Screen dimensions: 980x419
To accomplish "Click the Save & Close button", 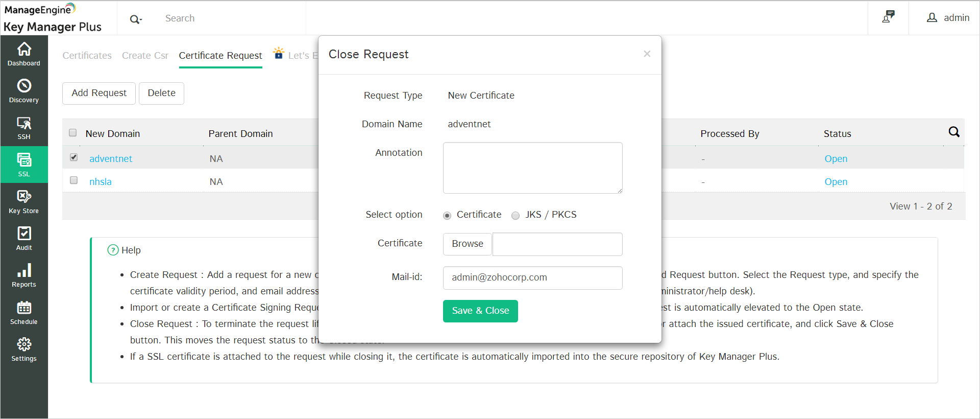I will pyautogui.click(x=480, y=311).
